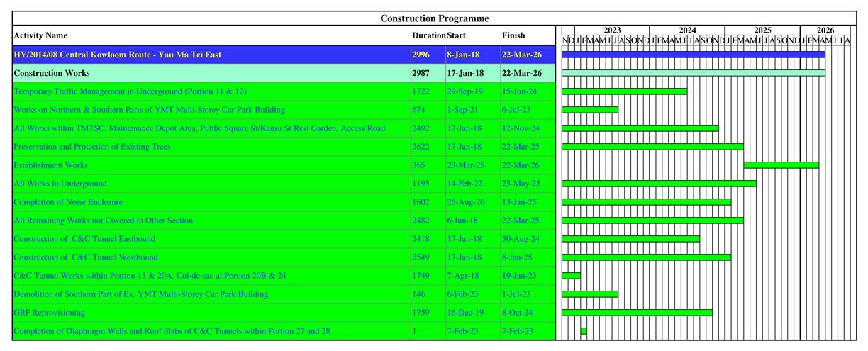Select the 2026 year label in timeline

(825, 30)
